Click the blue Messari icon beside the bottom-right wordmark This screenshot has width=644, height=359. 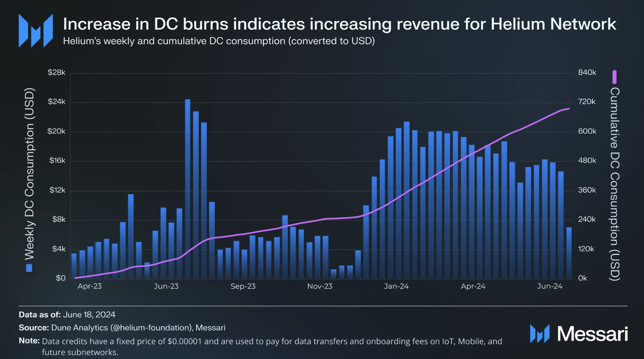pyautogui.click(x=539, y=333)
